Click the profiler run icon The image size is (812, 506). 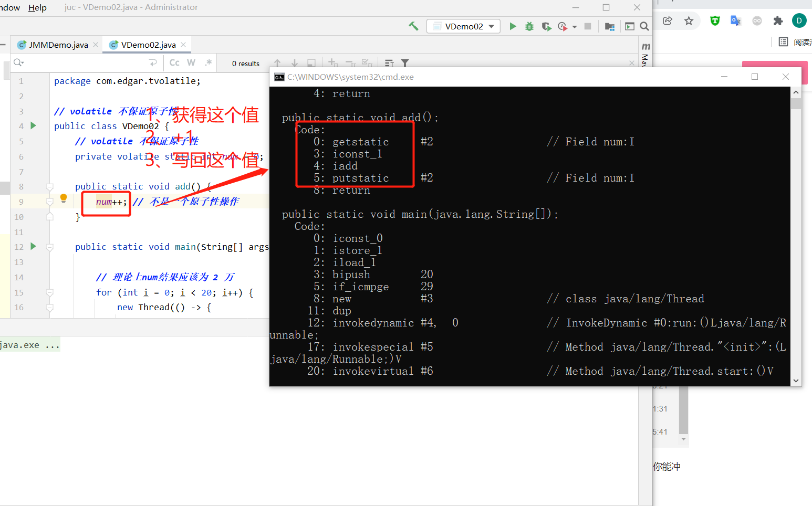point(563,26)
